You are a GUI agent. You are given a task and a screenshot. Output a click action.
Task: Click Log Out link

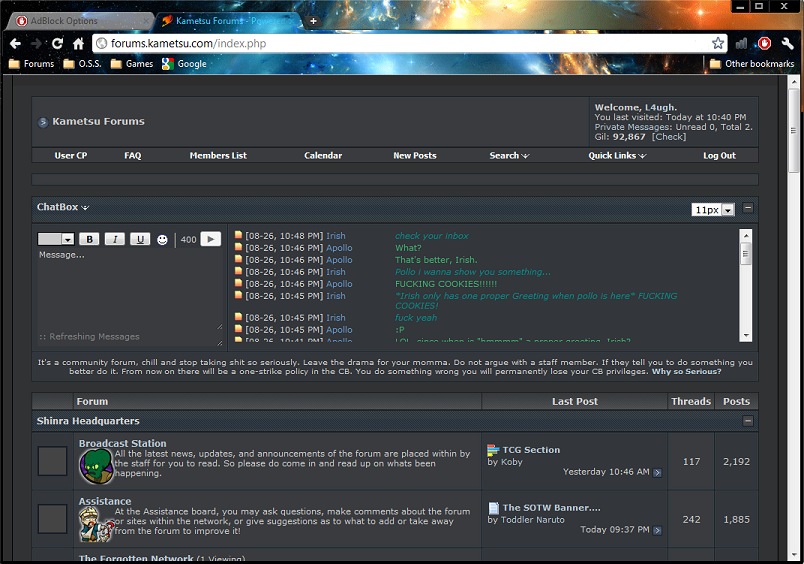point(719,155)
